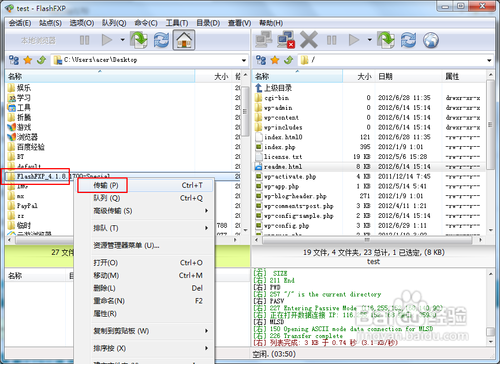Viewport: 501px width, 365px height.
Task: Click the remote pane green up-directory arrow
Action: 289,60
